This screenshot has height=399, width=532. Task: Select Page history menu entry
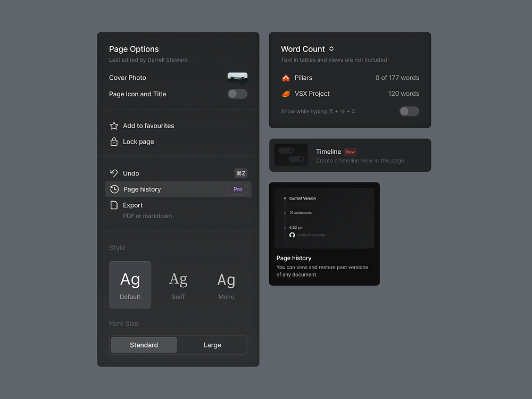click(x=143, y=189)
